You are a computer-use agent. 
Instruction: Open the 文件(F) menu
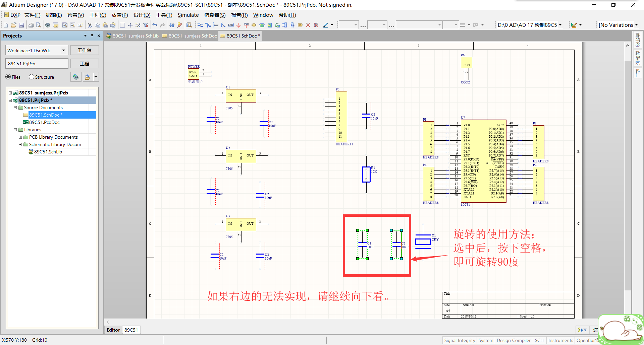pos(33,15)
